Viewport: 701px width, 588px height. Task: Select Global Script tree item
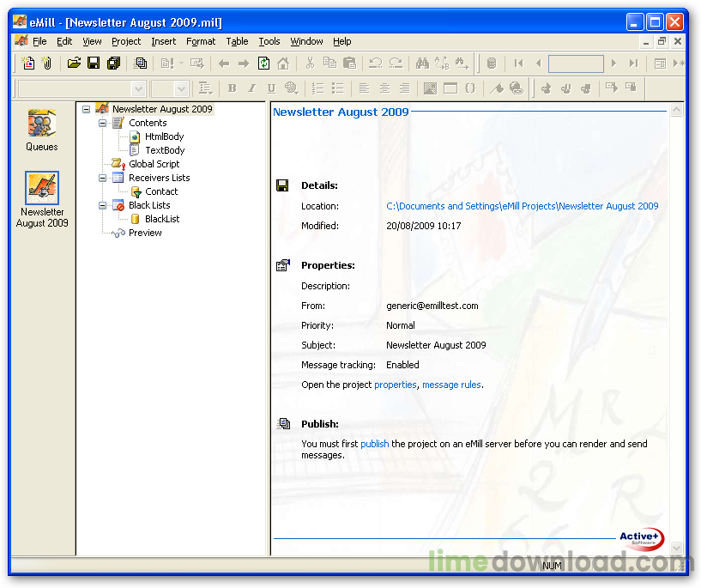(154, 164)
